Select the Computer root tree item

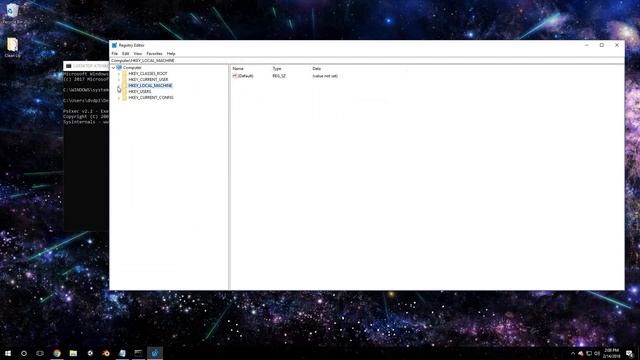click(132, 68)
